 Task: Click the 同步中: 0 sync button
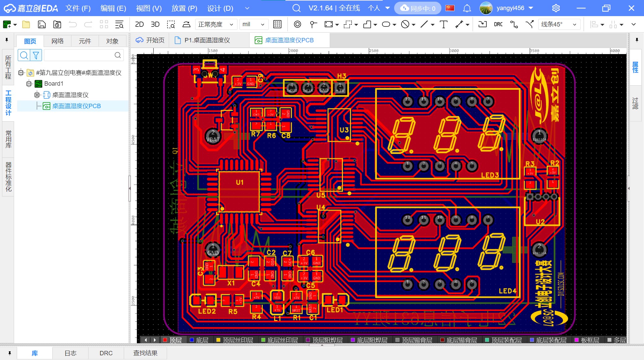pos(418,8)
